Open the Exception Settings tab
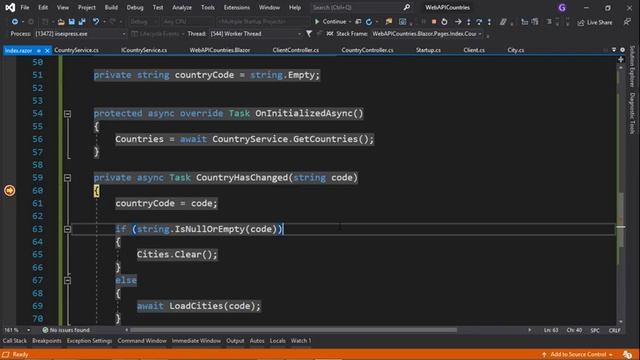The image size is (640, 360). (x=89, y=341)
